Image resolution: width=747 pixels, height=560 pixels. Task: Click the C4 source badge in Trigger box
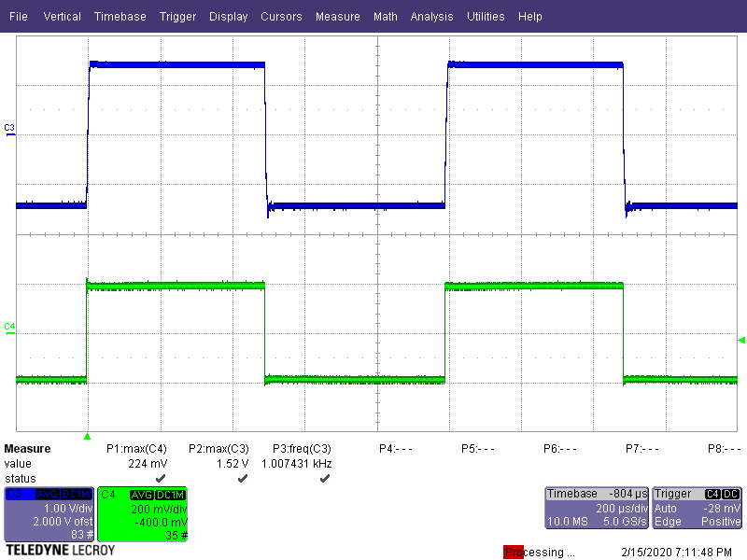pyautogui.click(x=712, y=495)
